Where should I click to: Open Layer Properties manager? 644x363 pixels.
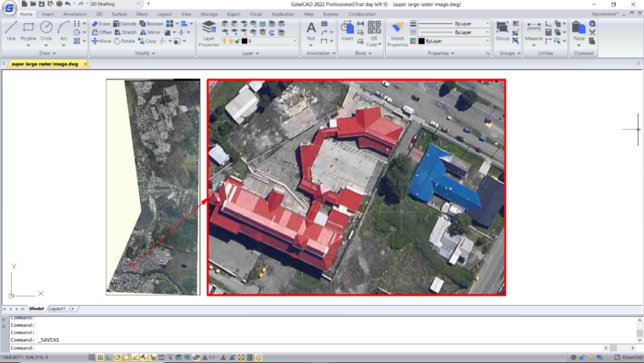209,34
